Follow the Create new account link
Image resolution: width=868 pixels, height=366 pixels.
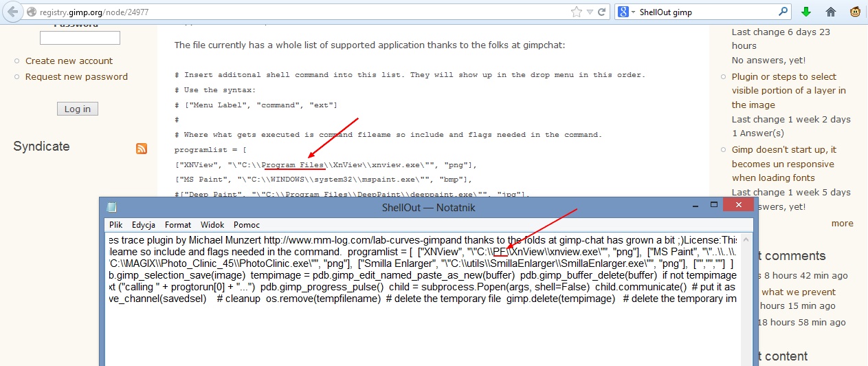point(69,61)
